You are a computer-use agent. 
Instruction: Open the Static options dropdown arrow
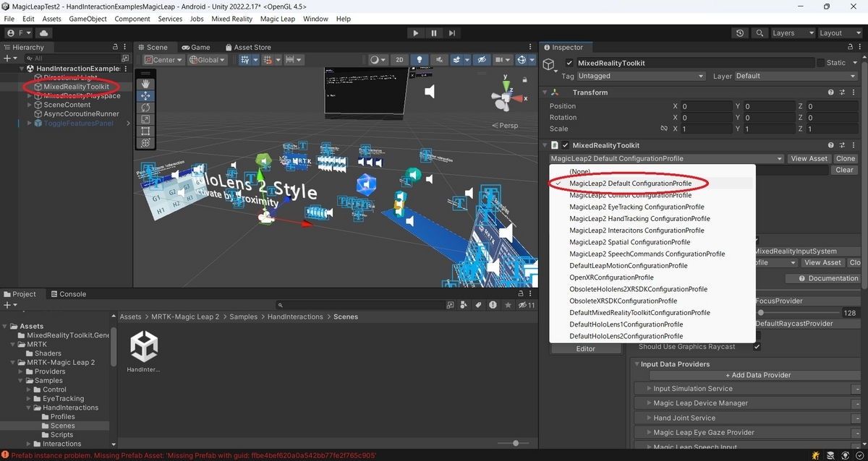[x=854, y=63]
